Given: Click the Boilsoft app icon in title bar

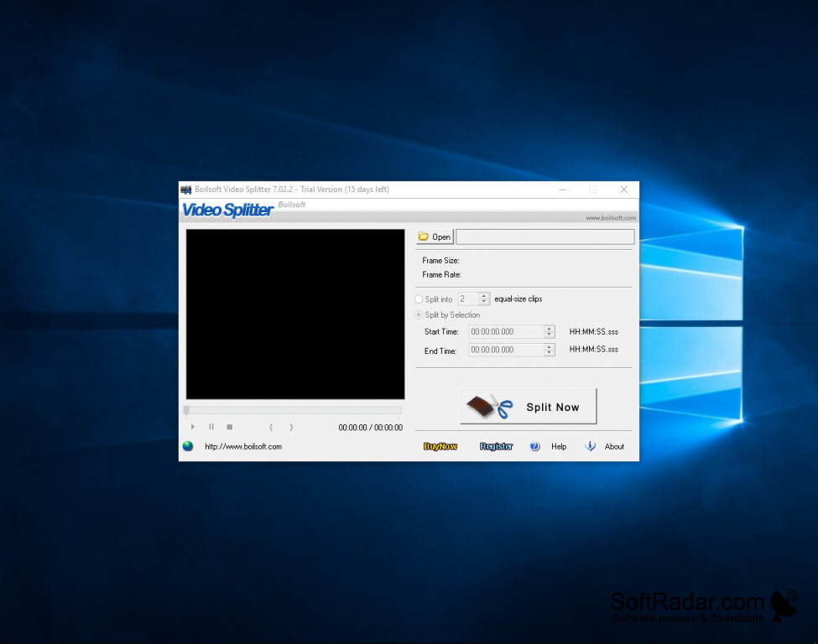Looking at the screenshot, I should click(x=185, y=190).
